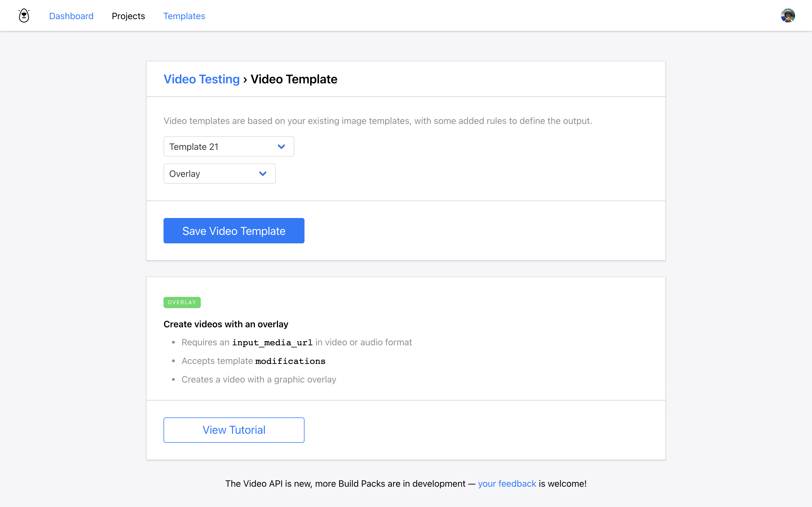Open the user profile avatar
Image resolution: width=812 pixels, height=507 pixels.
pyautogui.click(x=787, y=16)
